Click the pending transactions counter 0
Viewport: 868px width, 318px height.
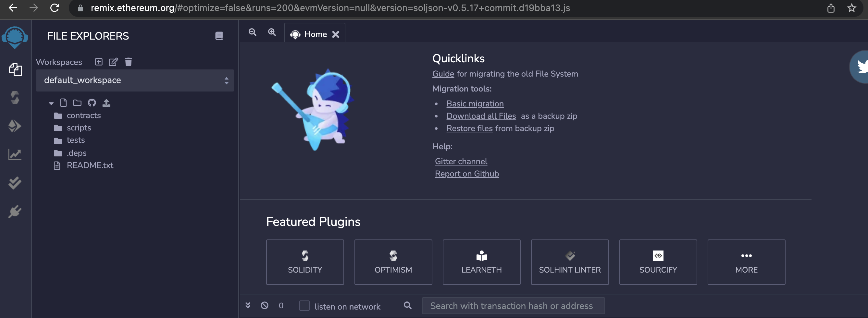coord(281,306)
